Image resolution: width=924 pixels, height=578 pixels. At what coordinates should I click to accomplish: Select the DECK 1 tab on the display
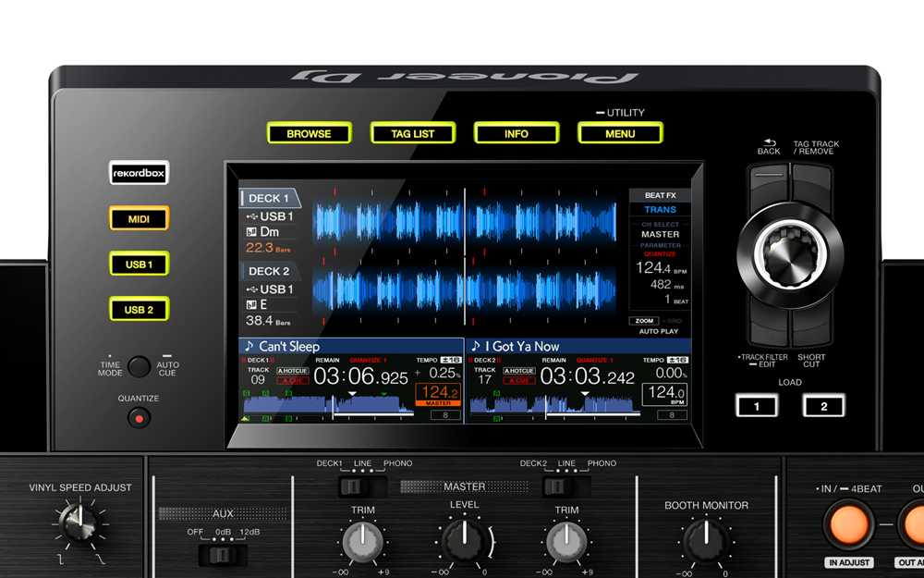[x=270, y=197]
